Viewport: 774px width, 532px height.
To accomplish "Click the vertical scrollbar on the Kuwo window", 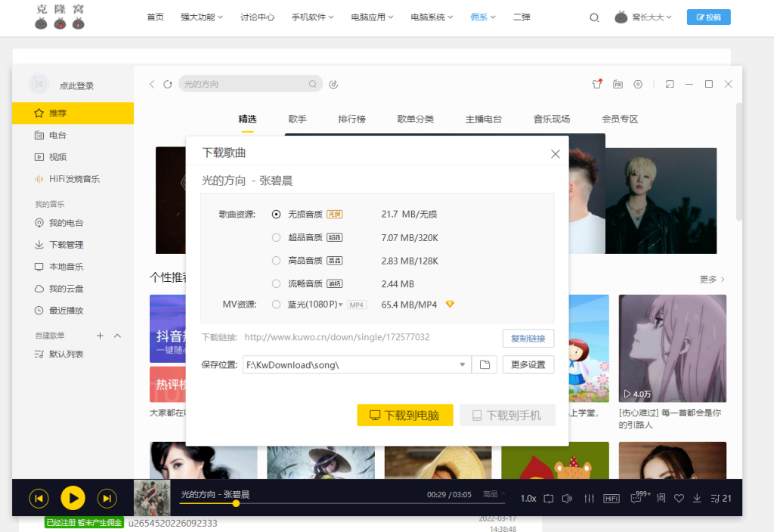I will click(739, 162).
